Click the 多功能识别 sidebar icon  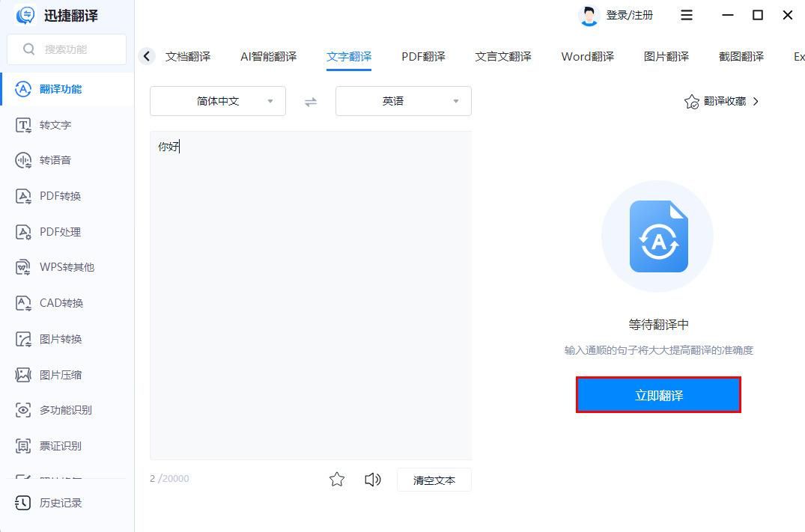[23, 410]
